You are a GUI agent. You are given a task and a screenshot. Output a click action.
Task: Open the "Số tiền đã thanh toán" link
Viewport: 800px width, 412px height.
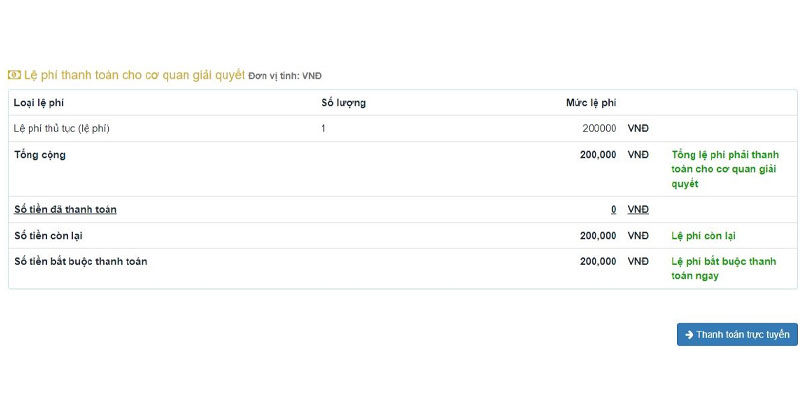point(65,209)
